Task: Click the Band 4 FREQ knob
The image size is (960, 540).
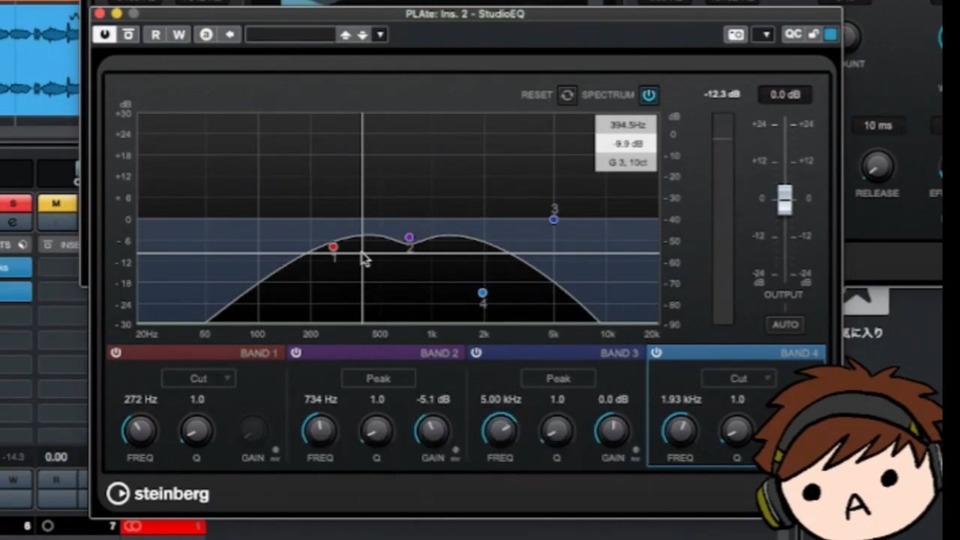Action: [x=680, y=430]
